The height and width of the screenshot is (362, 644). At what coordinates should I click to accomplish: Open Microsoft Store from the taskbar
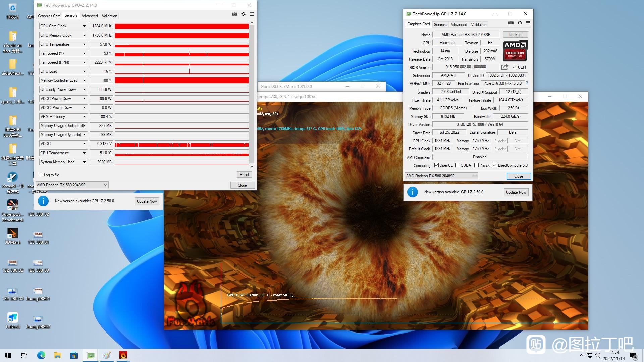[x=74, y=355]
